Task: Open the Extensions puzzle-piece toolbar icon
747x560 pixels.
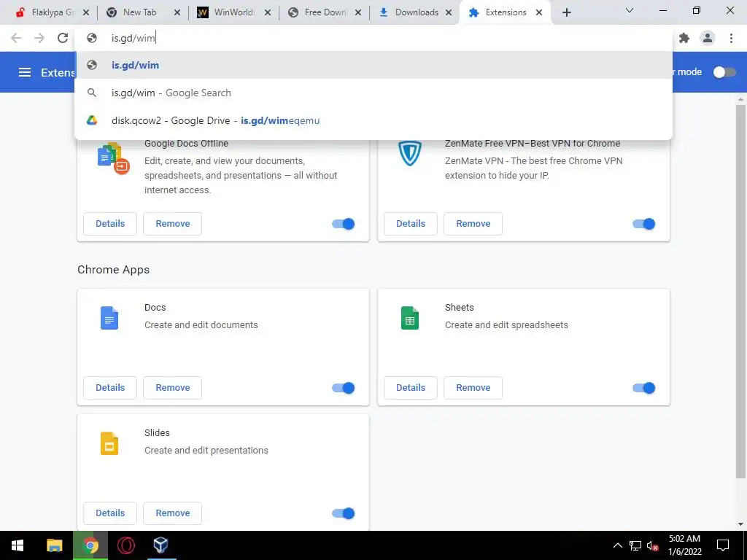Action: pyautogui.click(x=684, y=38)
